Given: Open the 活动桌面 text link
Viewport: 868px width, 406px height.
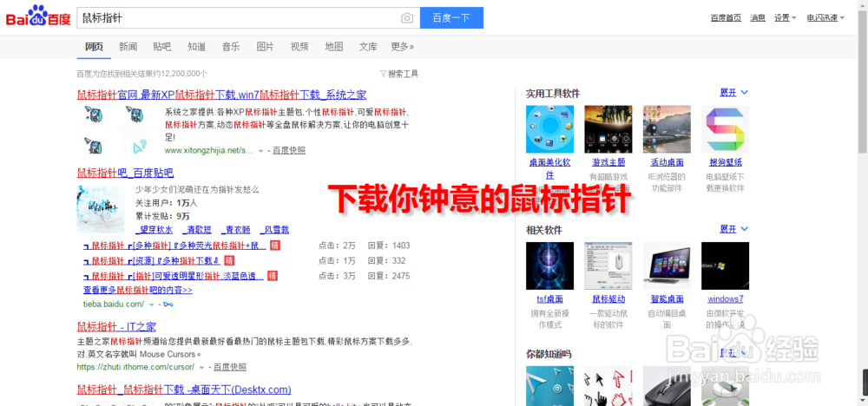Looking at the screenshot, I should [667, 162].
